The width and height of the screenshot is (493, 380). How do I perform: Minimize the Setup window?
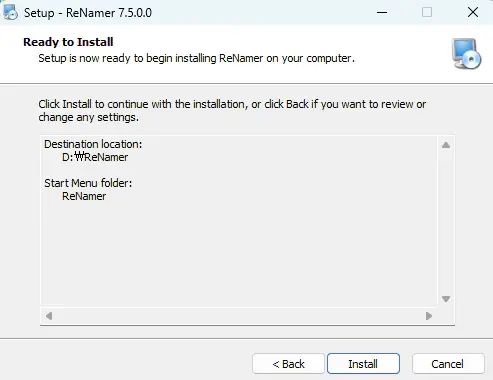[382, 13]
